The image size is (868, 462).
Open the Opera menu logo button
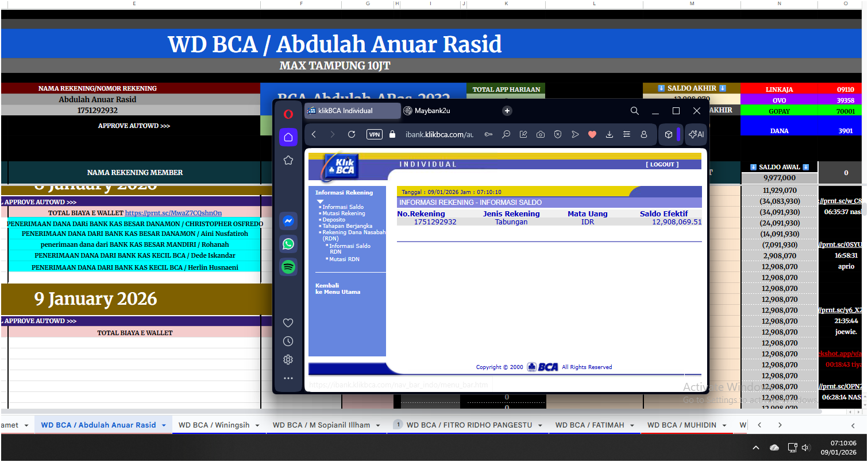[x=288, y=114]
